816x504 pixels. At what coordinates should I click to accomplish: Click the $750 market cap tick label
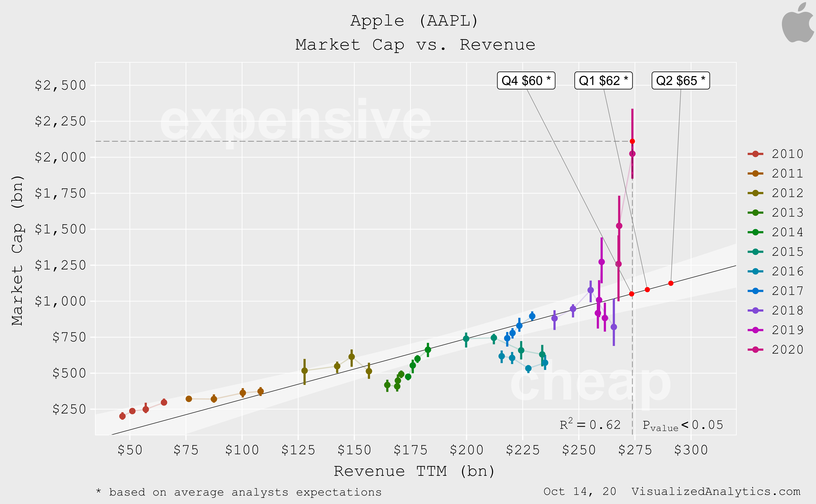click(69, 337)
